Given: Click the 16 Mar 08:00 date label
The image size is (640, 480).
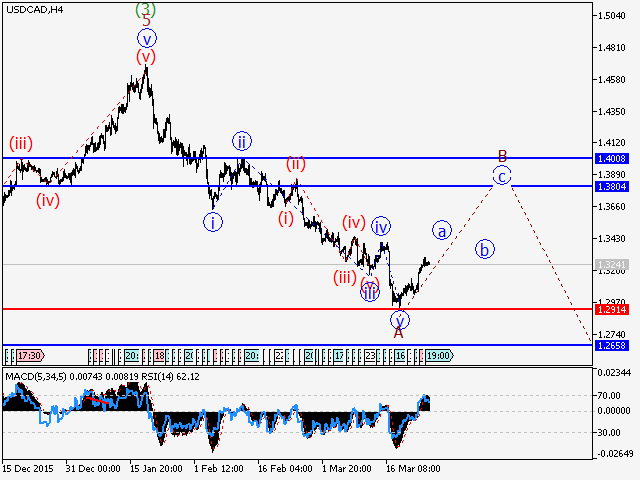Looking at the screenshot, I should coord(413,469).
